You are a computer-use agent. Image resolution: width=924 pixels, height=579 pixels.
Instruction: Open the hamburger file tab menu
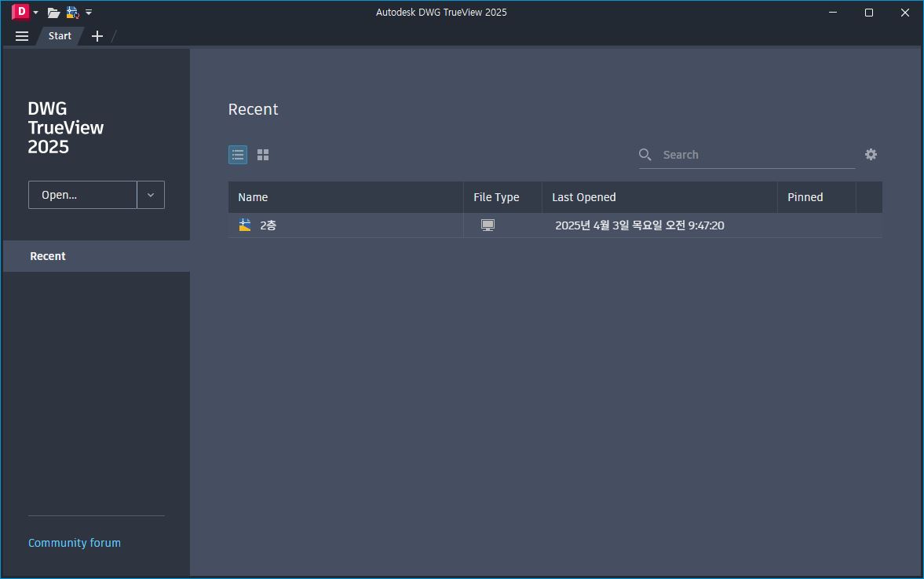(x=22, y=36)
